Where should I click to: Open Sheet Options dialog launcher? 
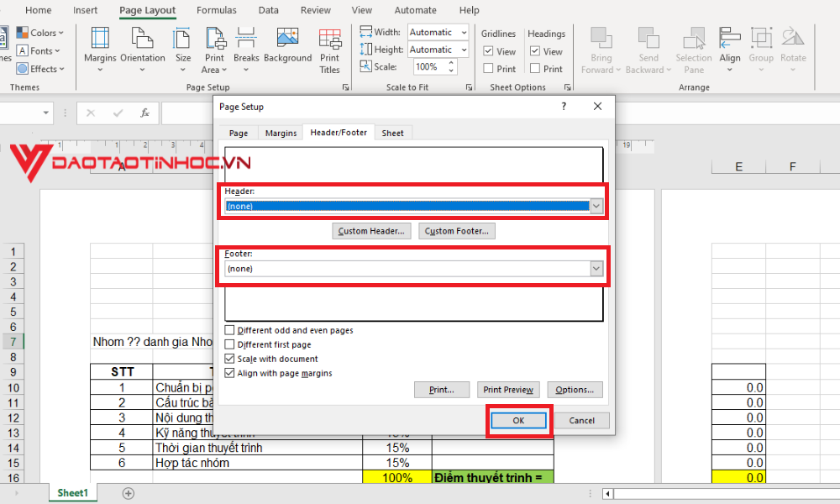[x=567, y=87]
